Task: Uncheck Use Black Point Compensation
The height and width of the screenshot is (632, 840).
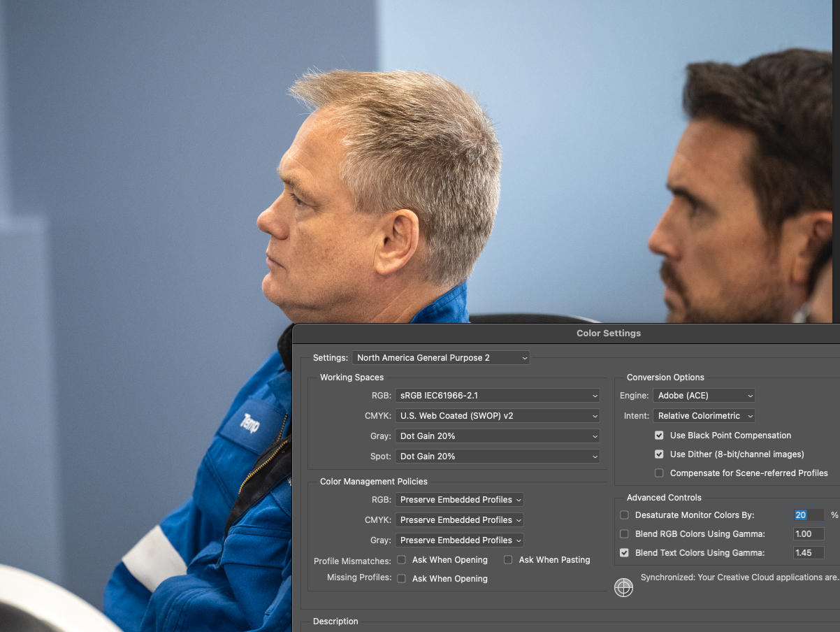Action: click(659, 436)
